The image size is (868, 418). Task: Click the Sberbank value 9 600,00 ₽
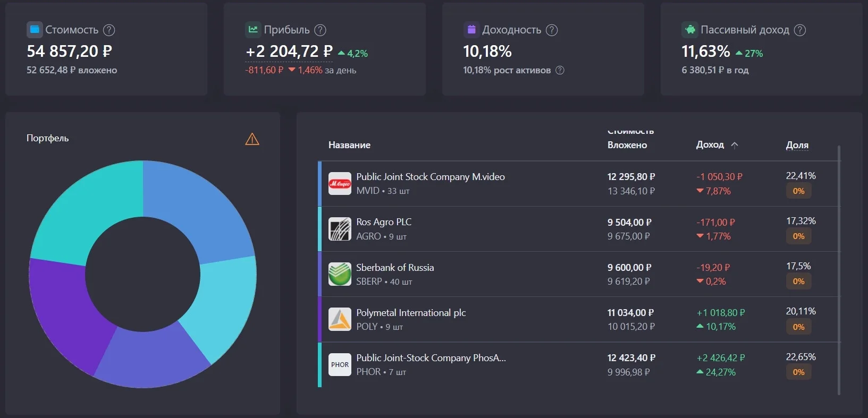tap(629, 268)
